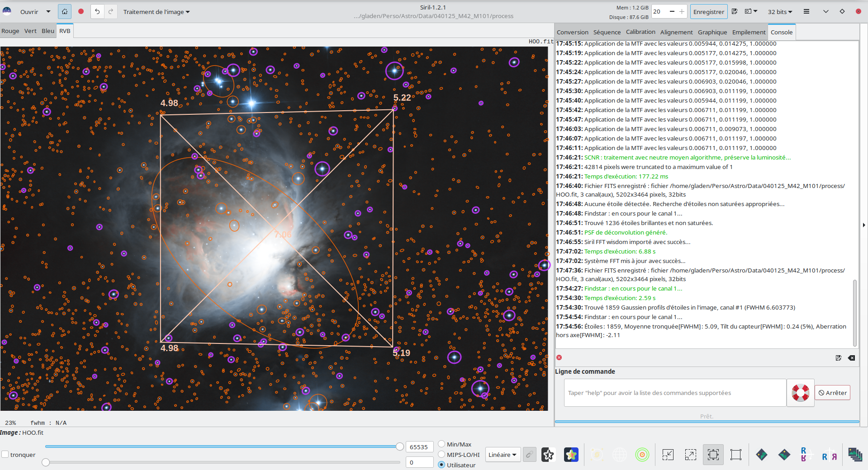The image size is (868, 470).
Task: Redo the last undone operation
Action: (x=111, y=12)
